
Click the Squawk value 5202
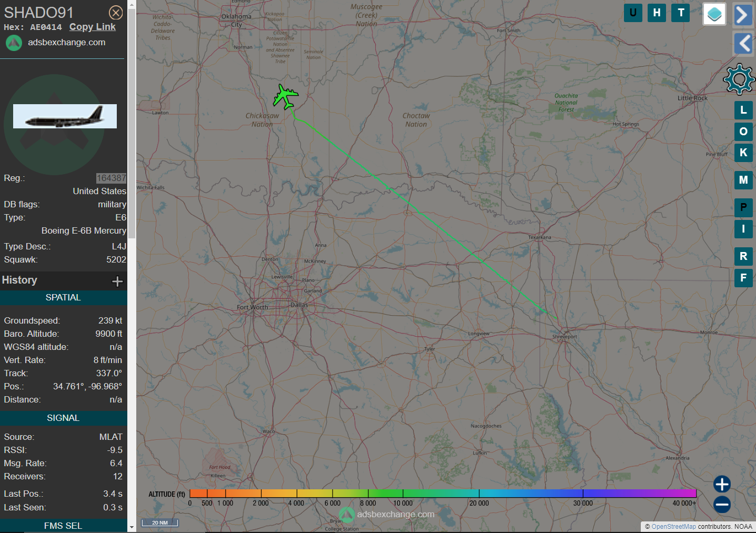click(116, 260)
